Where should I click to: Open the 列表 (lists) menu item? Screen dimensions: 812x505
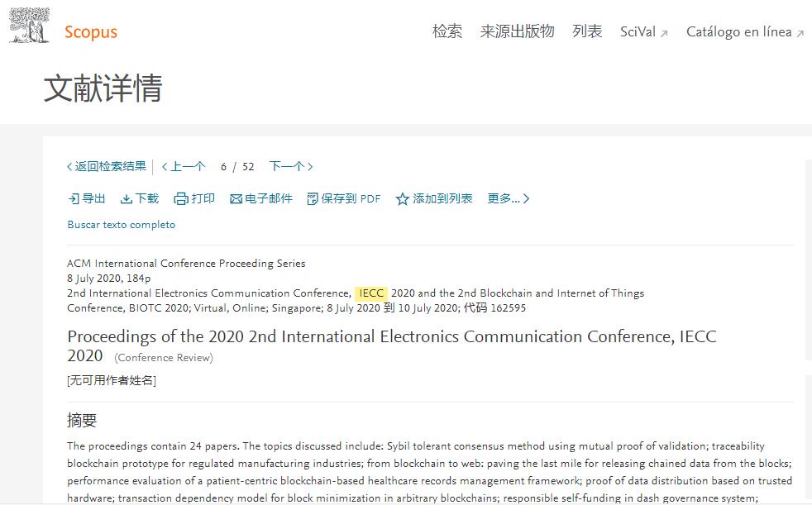tap(587, 32)
